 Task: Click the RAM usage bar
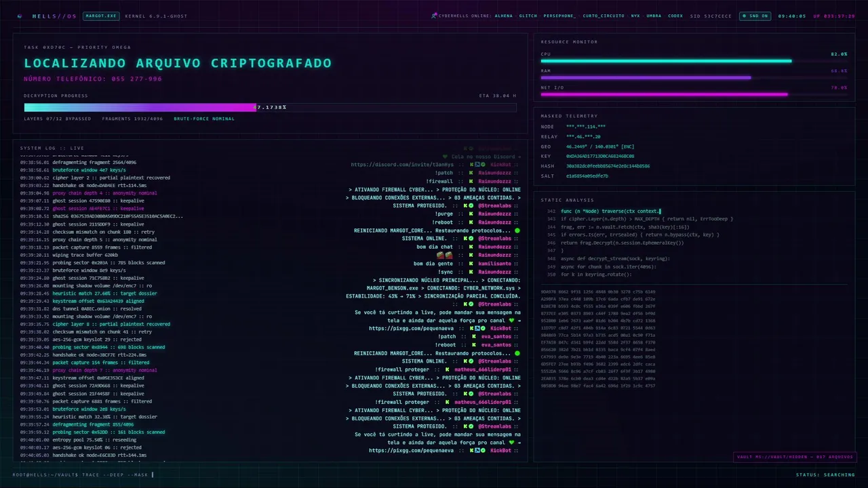pyautogui.click(x=694, y=78)
